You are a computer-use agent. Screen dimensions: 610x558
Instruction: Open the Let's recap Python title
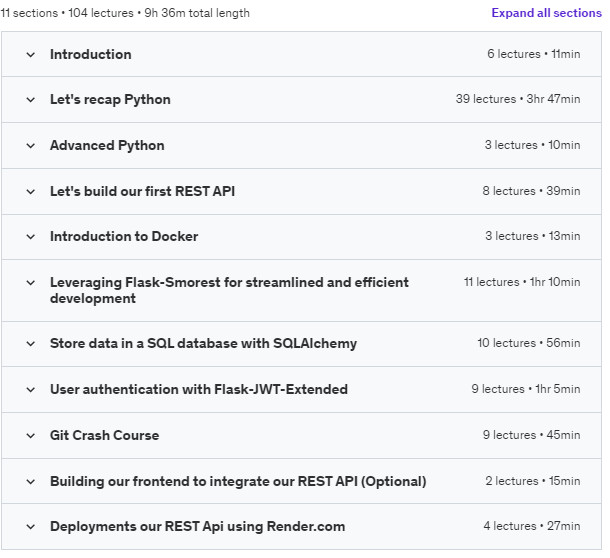click(x=110, y=100)
